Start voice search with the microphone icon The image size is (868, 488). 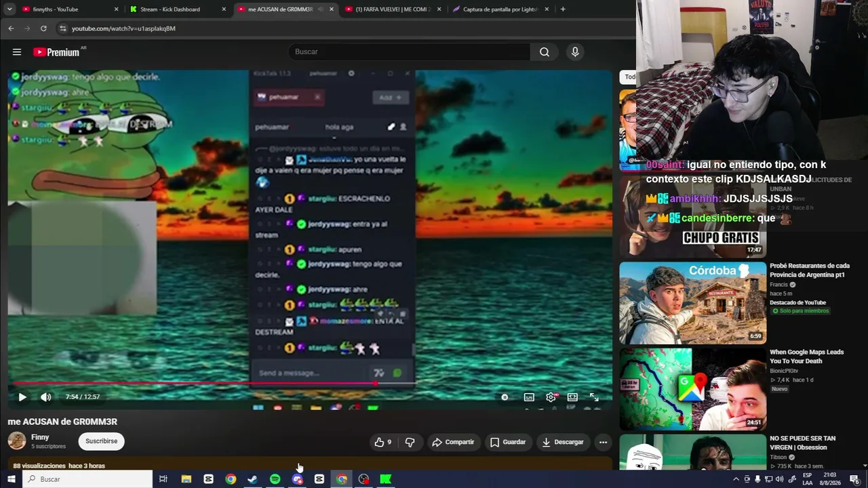(x=575, y=52)
